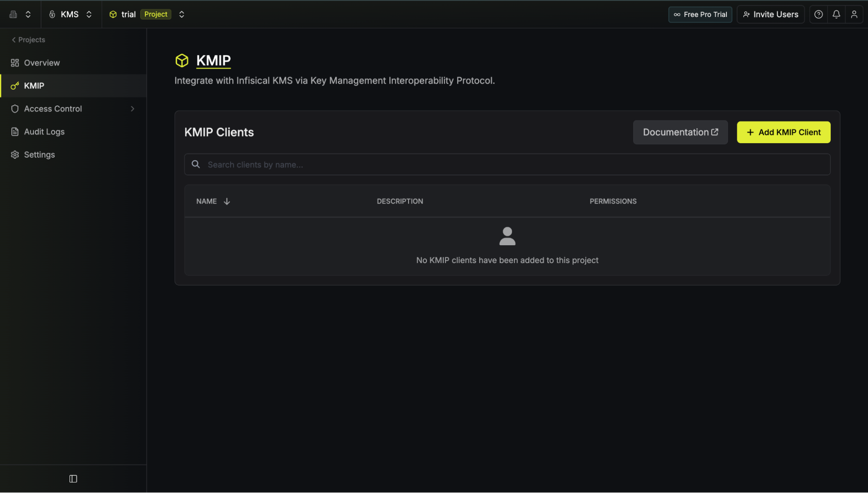Image resolution: width=868 pixels, height=493 pixels.
Task: Click the 'No KMIP clients' message
Action: 507,260
